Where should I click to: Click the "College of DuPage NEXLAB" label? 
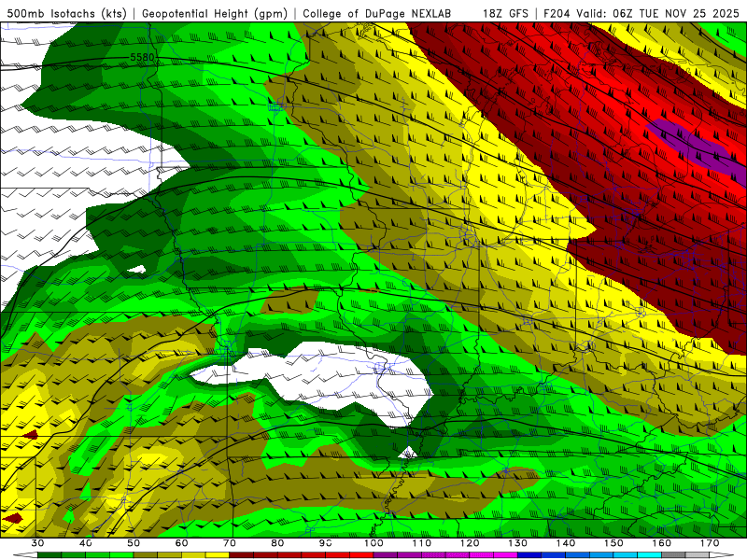pyautogui.click(x=377, y=13)
